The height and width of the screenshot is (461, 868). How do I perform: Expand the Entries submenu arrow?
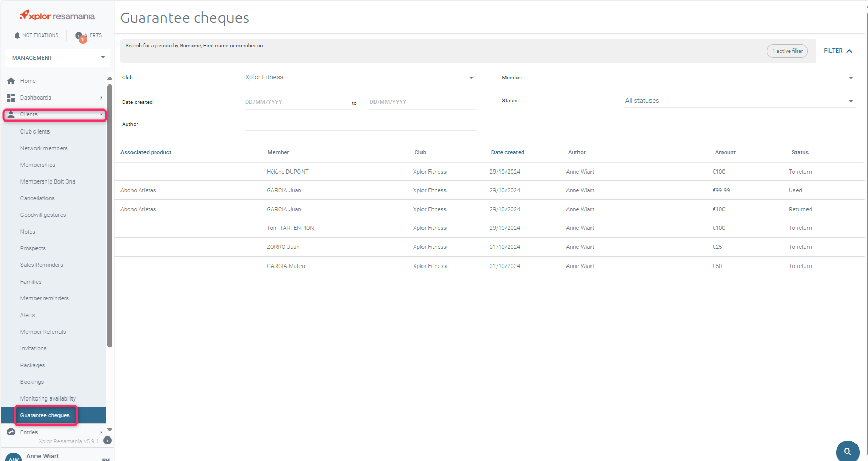pyautogui.click(x=101, y=432)
